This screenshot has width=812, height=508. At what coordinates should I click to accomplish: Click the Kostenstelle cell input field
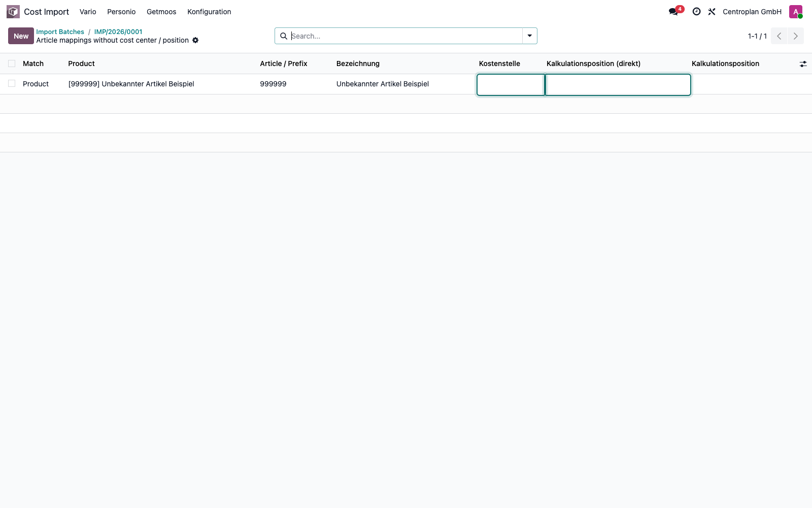(x=511, y=85)
